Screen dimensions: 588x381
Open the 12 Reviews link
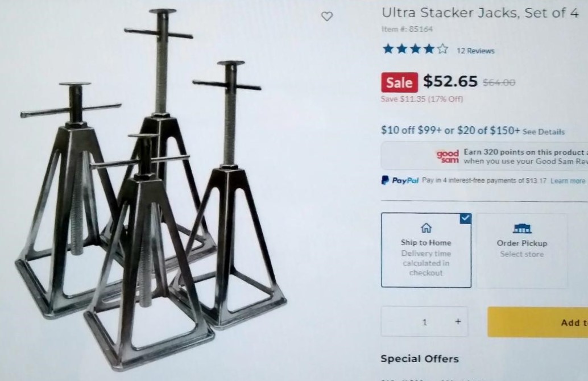point(475,51)
